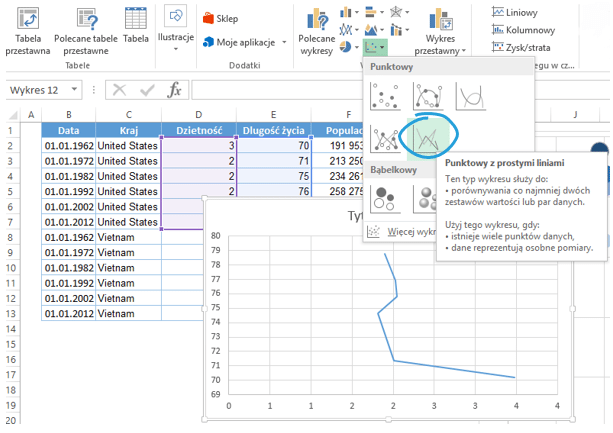613x433 pixels.
Task: Click the Tabela insert table icon
Action: coord(136,28)
